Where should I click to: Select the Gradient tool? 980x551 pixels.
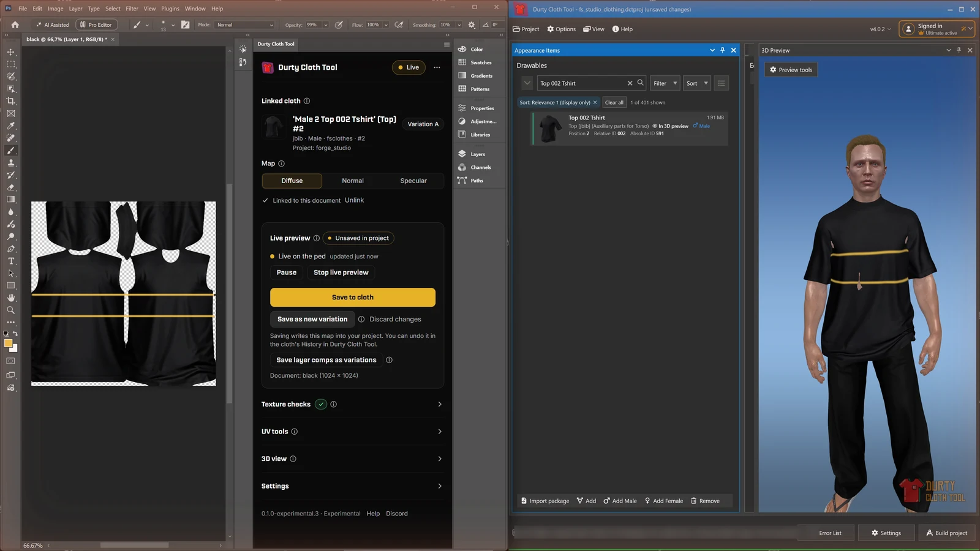pyautogui.click(x=10, y=200)
